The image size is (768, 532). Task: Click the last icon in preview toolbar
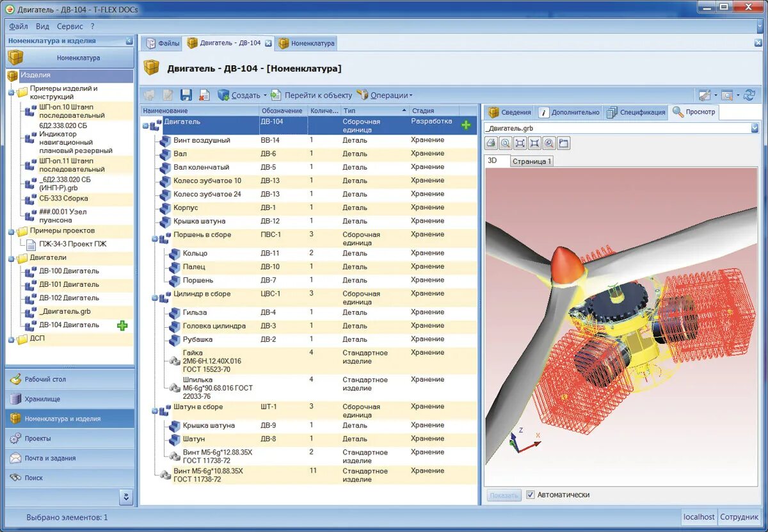click(x=564, y=143)
